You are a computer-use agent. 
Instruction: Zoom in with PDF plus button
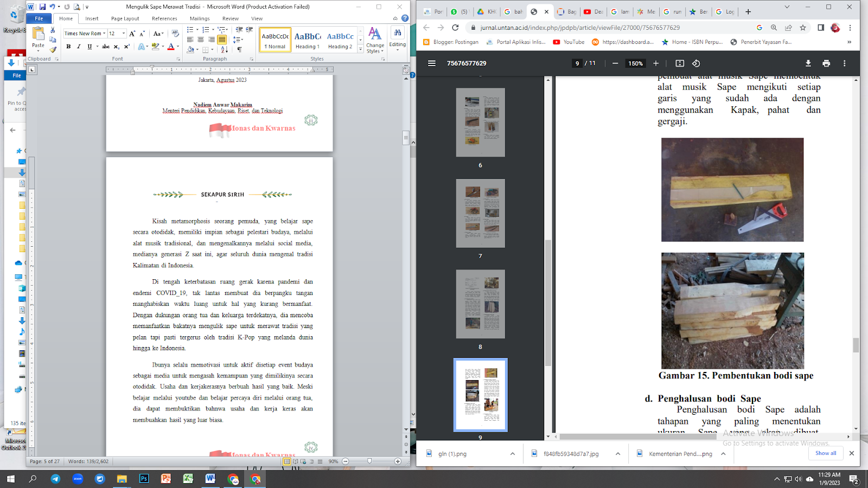pyautogui.click(x=656, y=63)
